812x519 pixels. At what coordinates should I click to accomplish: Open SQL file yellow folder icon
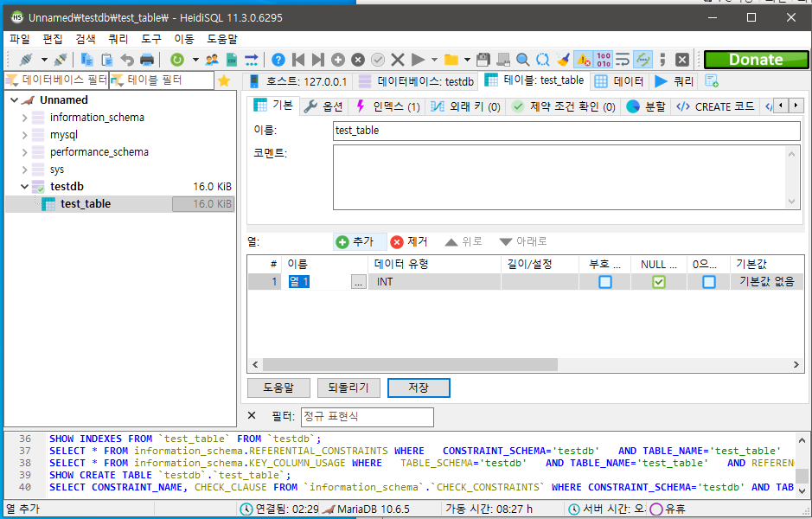tap(451, 60)
